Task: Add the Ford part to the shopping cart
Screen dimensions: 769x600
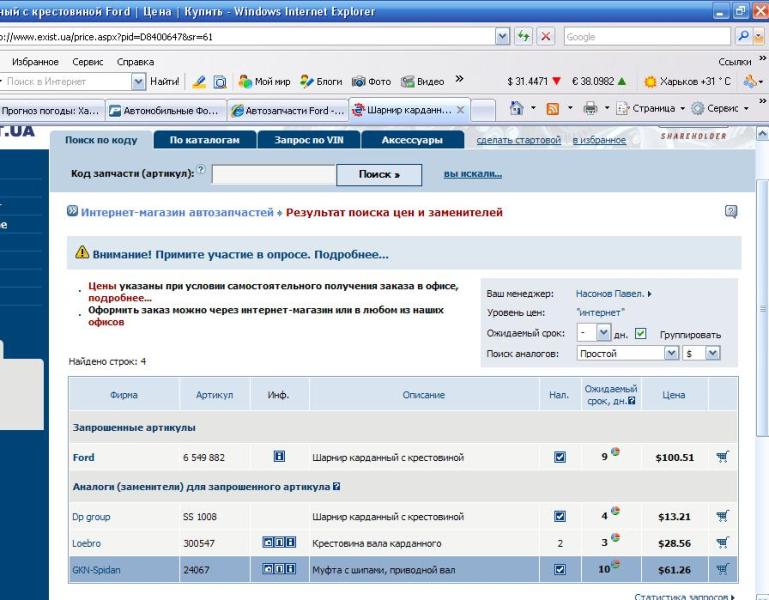Action: (x=722, y=457)
